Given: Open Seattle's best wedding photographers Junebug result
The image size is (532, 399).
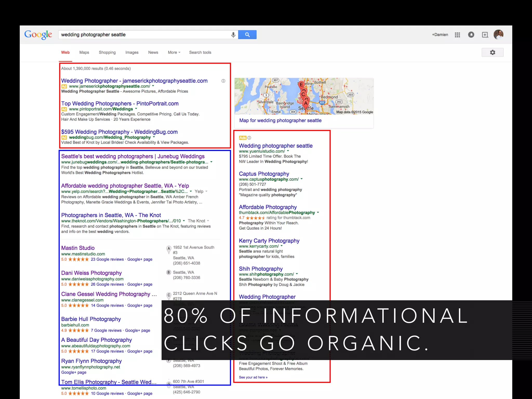Looking at the screenshot, I should pos(133,156).
